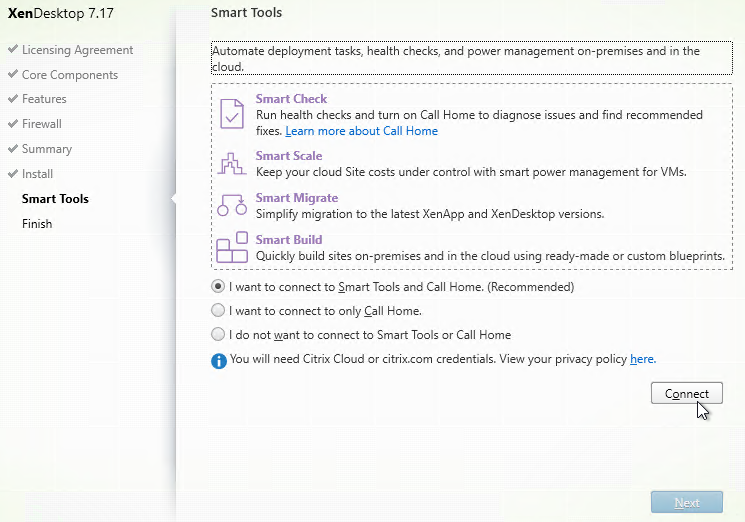Click the Smart Migrate heading
The height and width of the screenshot is (522, 745).
[297, 198]
